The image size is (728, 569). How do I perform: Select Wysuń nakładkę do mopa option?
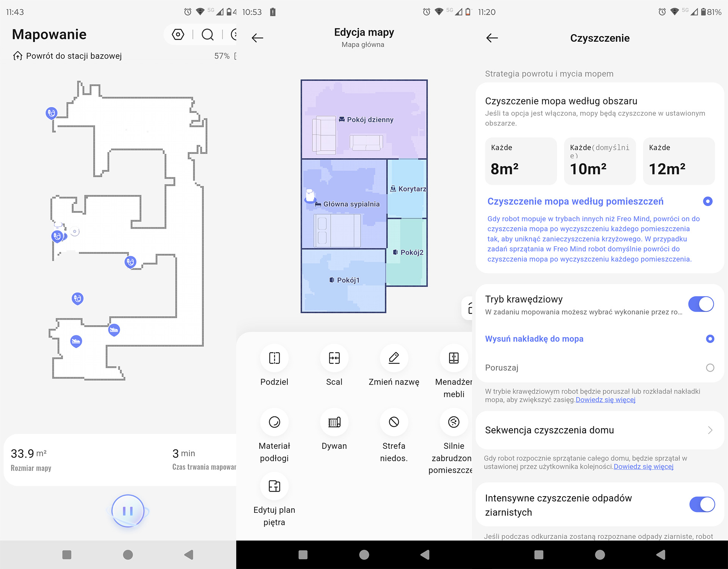tap(710, 339)
